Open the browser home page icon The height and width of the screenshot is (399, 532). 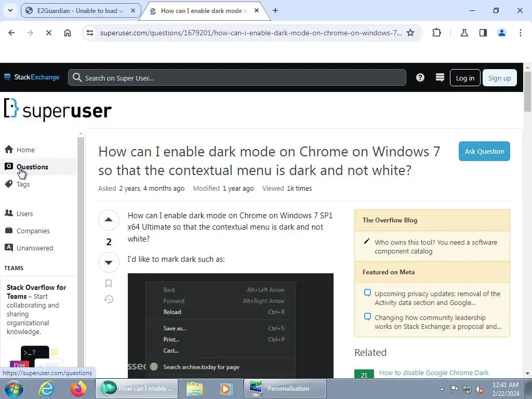(68, 33)
